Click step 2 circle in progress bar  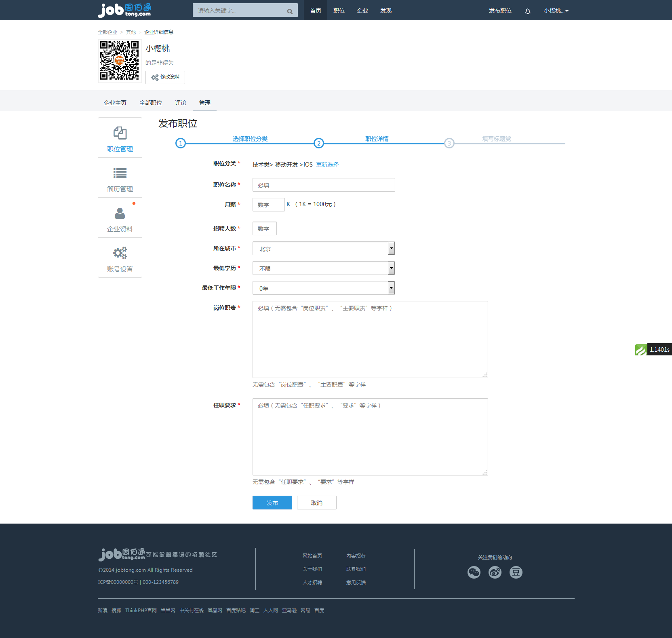319,143
